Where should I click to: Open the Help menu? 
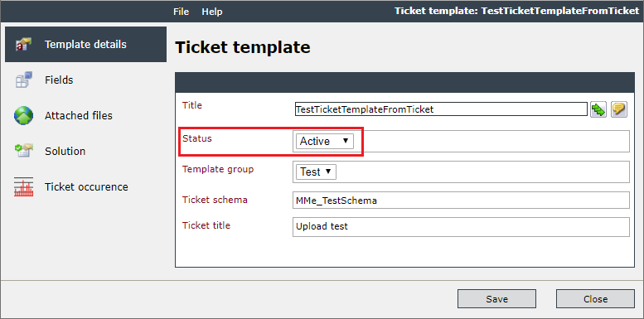point(212,12)
